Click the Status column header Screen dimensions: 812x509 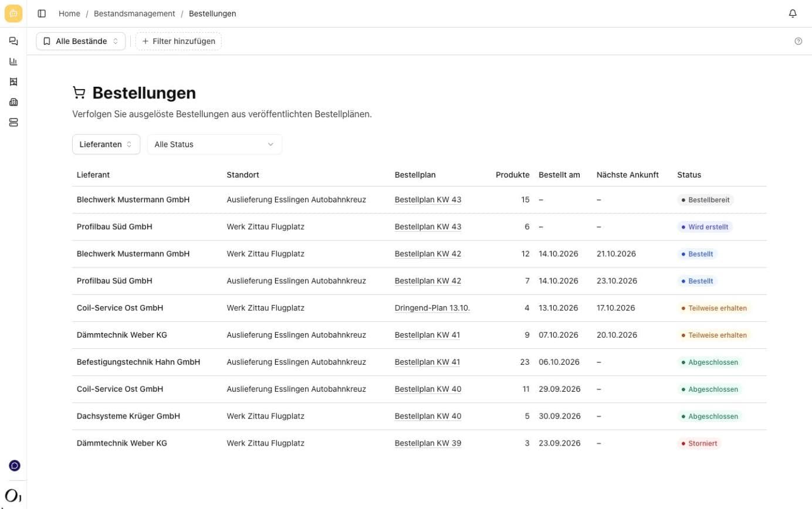(689, 175)
